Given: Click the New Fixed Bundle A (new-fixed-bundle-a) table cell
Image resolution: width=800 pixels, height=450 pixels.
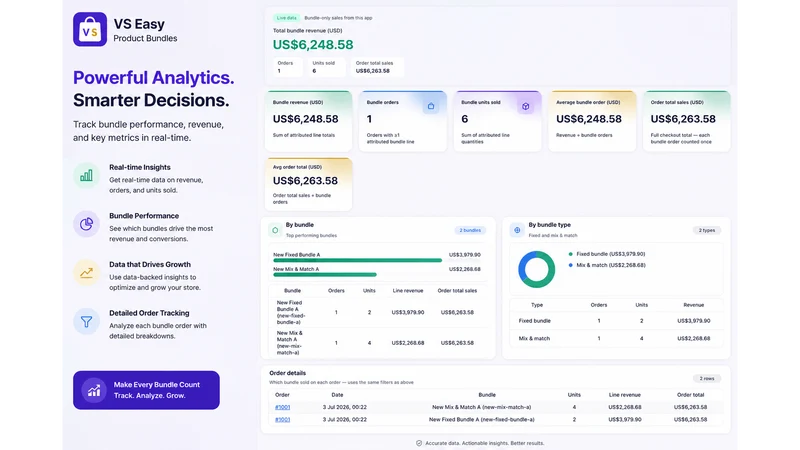Looking at the screenshot, I should (x=292, y=312).
